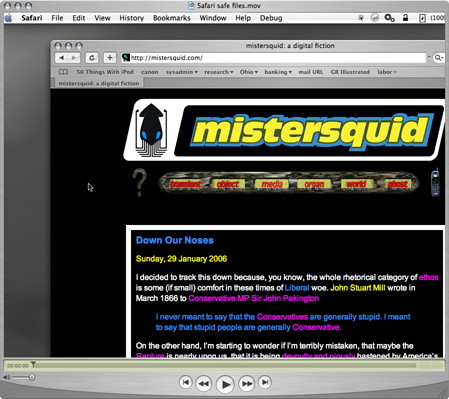The width and height of the screenshot is (449, 399).
Task: Open the Bookmarks menu
Action: tap(172, 18)
